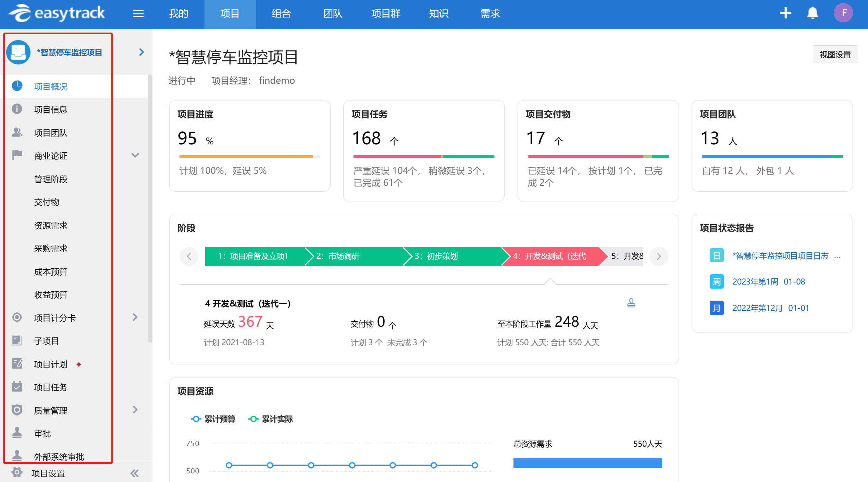Expand the 质量管理 sidebar item
868x482 pixels.
coord(135,410)
